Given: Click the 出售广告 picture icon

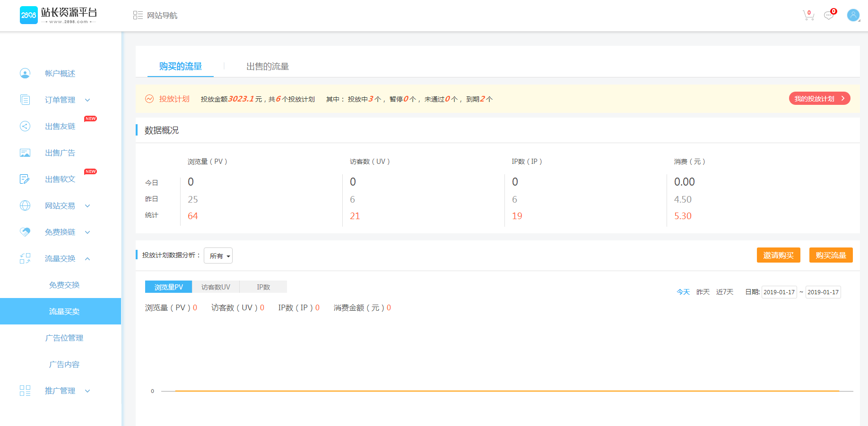Looking at the screenshot, I should pyautogui.click(x=25, y=153).
